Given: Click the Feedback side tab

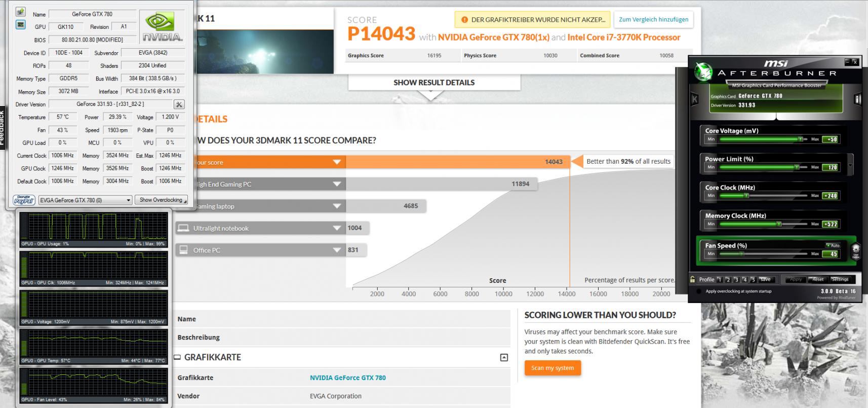Looking at the screenshot, I should pos(2,128).
